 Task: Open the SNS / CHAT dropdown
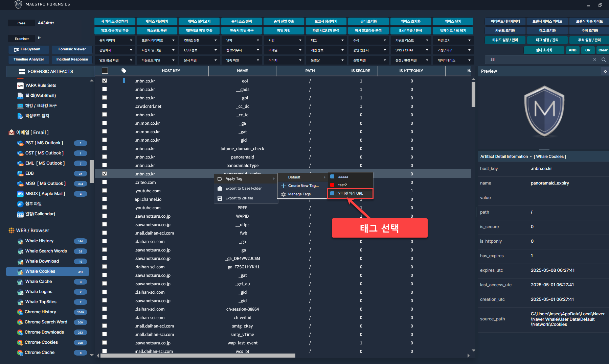411,50
